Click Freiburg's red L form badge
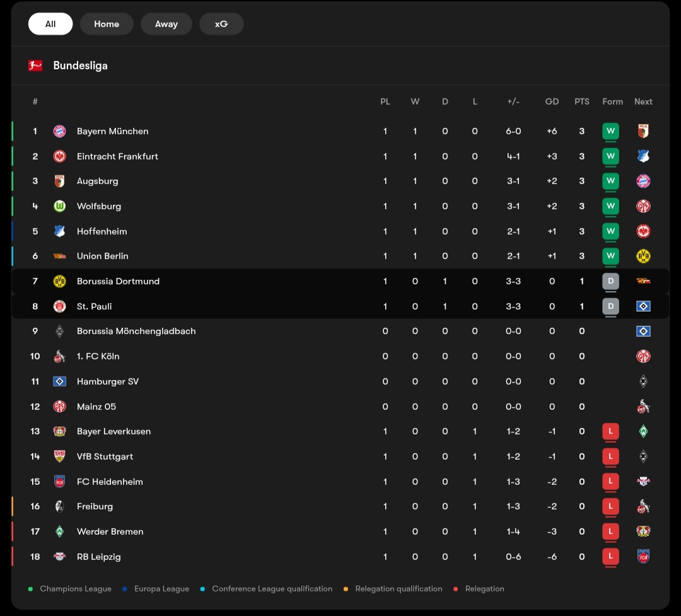The image size is (681, 616). click(610, 506)
